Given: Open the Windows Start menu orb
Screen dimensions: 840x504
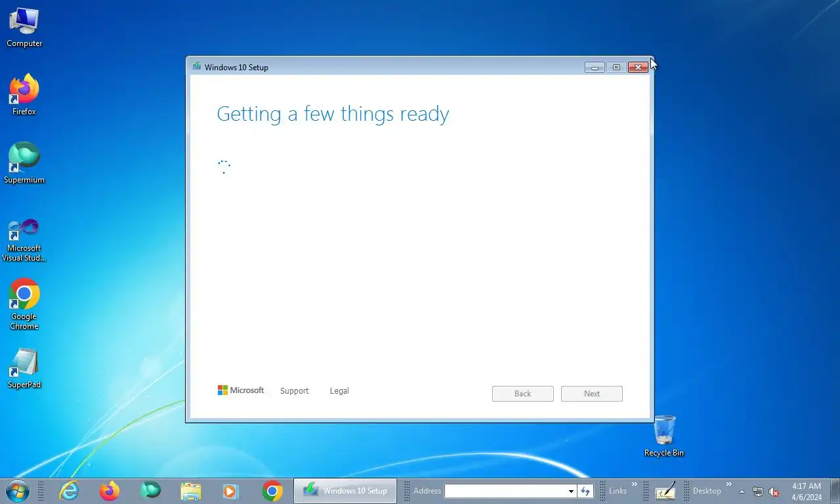Looking at the screenshot, I should [x=17, y=491].
